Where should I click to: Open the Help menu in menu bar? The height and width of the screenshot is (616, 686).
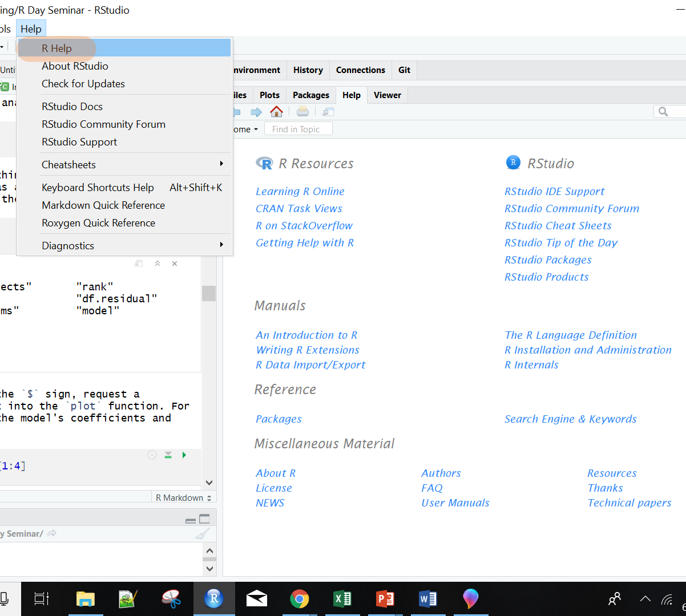coord(31,29)
